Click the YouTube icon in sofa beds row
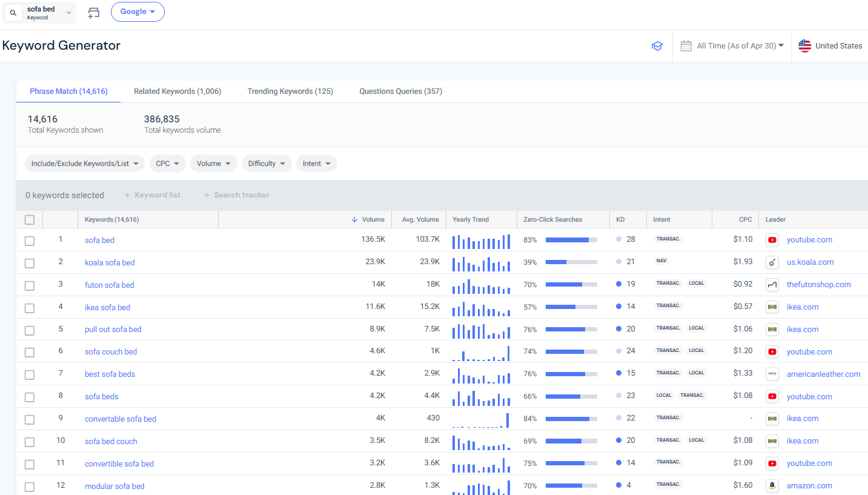This screenshot has width=868, height=495. (772, 397)
